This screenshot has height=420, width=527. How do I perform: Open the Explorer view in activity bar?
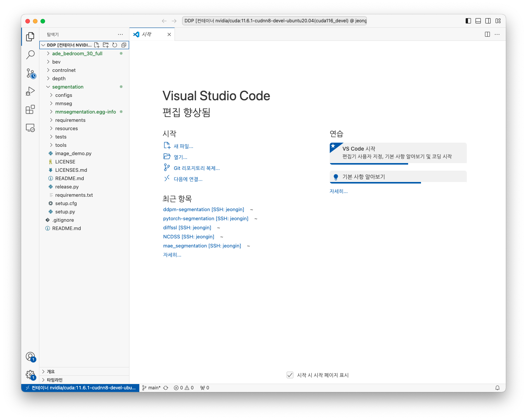point(30,37)
